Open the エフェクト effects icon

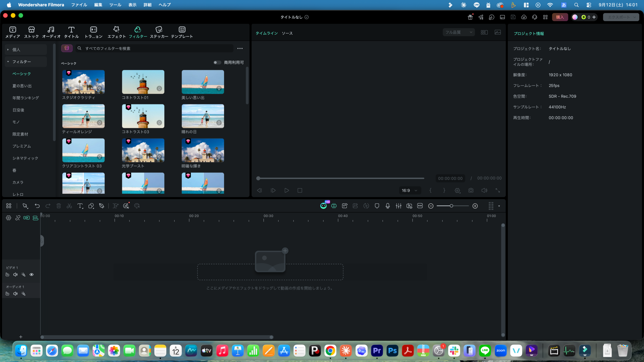click(x=116, y=29)
